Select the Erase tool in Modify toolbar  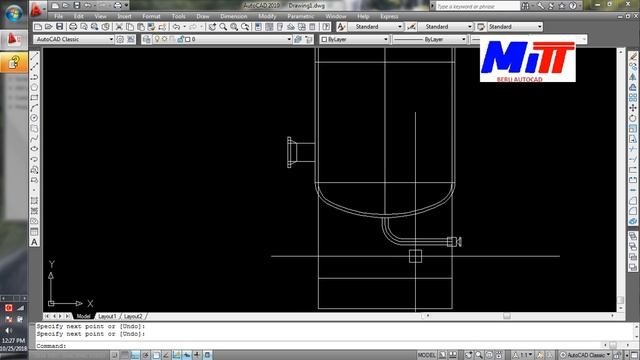[x=633, y=56]
